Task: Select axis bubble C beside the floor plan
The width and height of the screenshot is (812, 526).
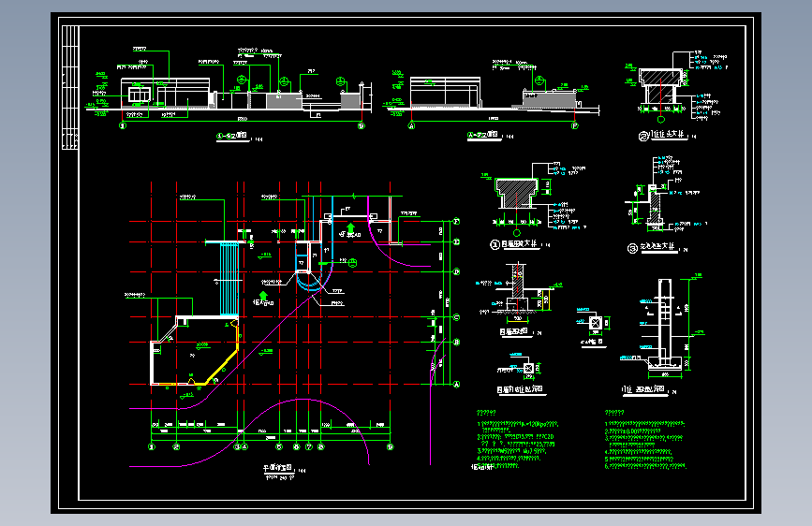Action: click(456, 317)
